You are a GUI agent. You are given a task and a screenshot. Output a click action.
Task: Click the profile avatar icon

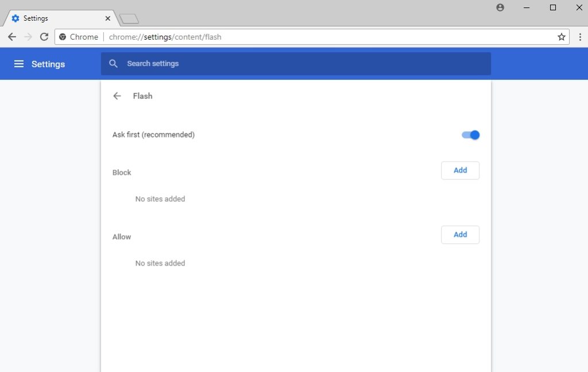click(500, 7)
